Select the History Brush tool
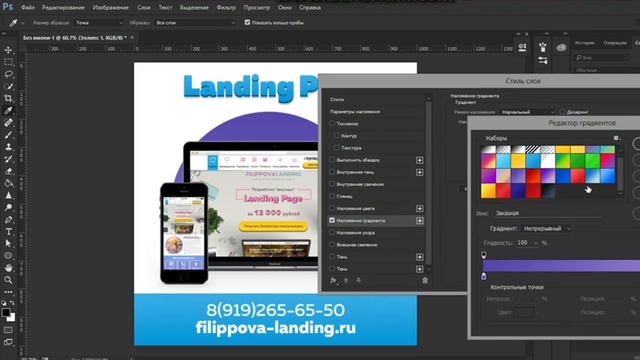Screen dimensions: 640x360 [x=8, y=159]
